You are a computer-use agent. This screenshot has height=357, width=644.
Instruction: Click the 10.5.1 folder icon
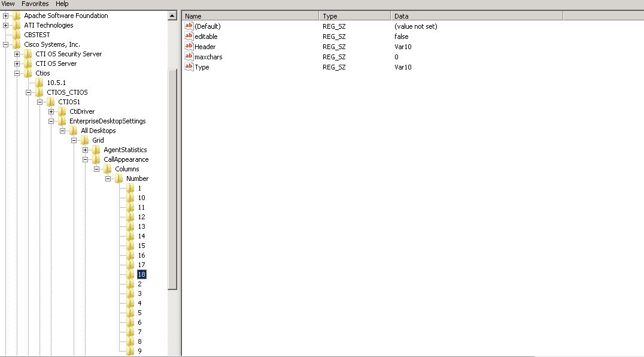pyautogui.click(x=40, y=83)
